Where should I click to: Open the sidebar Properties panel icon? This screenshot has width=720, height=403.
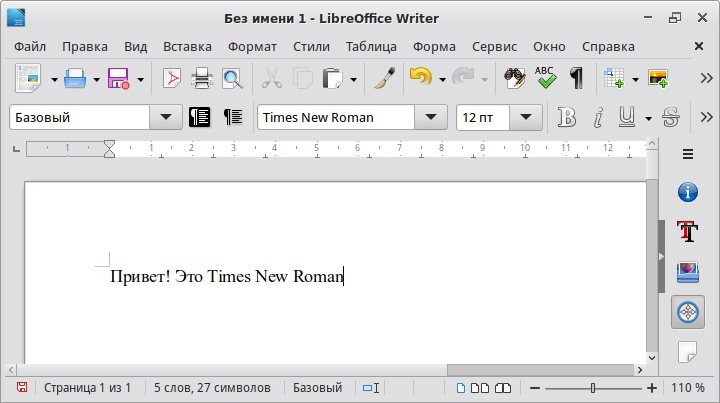[687, 192]
